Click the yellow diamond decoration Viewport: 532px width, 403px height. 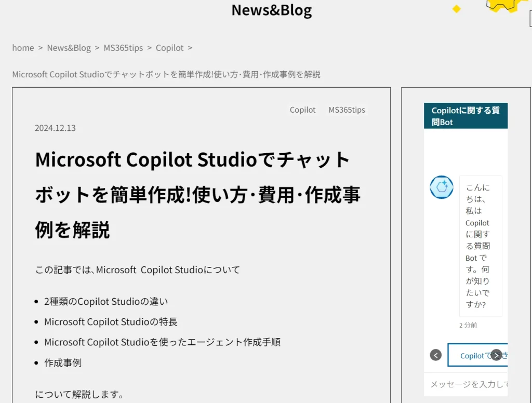click(x=457, y=9)
